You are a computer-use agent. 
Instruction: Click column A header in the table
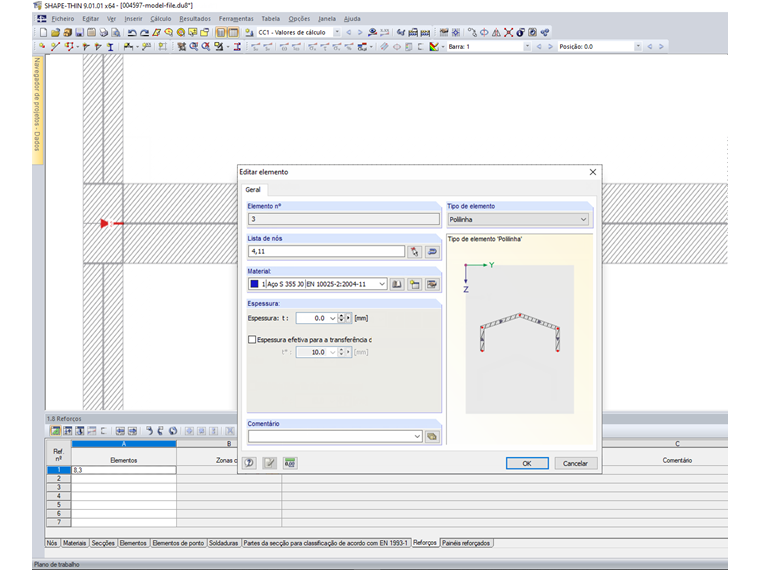124,443
